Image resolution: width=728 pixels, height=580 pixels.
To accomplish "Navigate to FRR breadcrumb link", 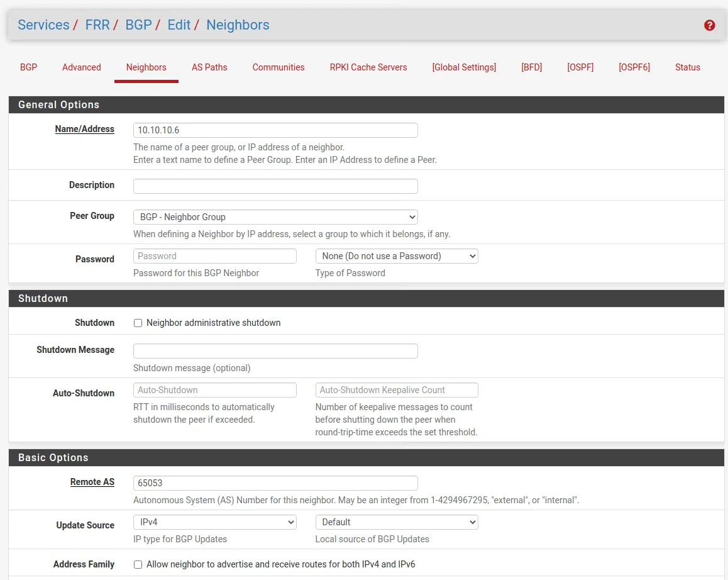I will click(x=97, y=25).
